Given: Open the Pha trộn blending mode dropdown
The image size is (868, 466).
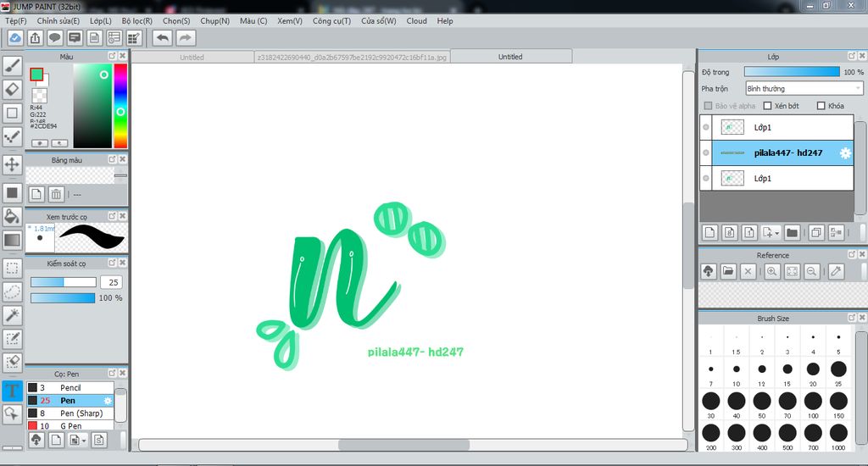Looking at the screenshot, I should tap(804, 89).
